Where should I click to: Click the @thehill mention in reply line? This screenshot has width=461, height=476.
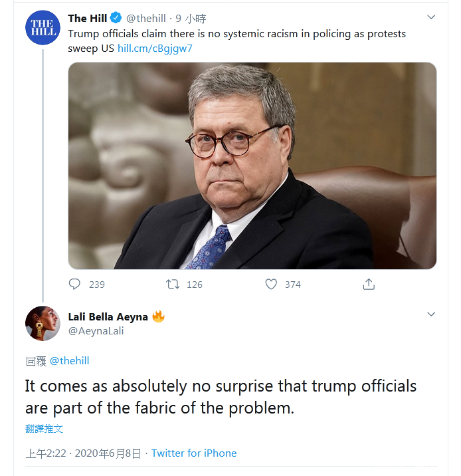pos(69,361)
